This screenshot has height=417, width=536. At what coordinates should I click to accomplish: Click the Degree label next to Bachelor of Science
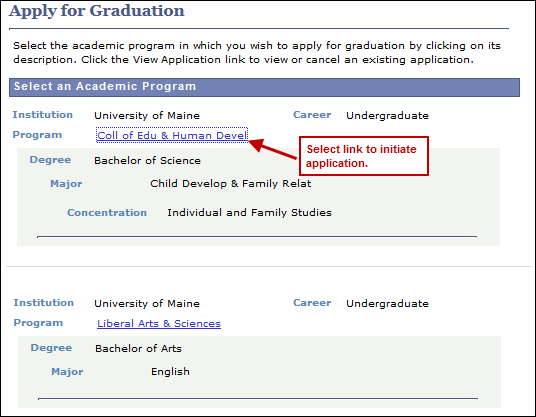(x=50, y=160)
